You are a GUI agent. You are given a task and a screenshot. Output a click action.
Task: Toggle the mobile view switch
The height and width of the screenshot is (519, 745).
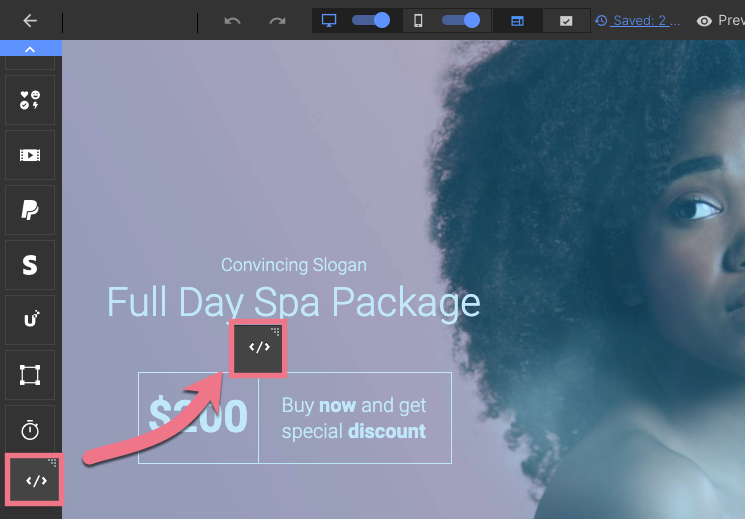pyautogui.click(x=461, y=20)
